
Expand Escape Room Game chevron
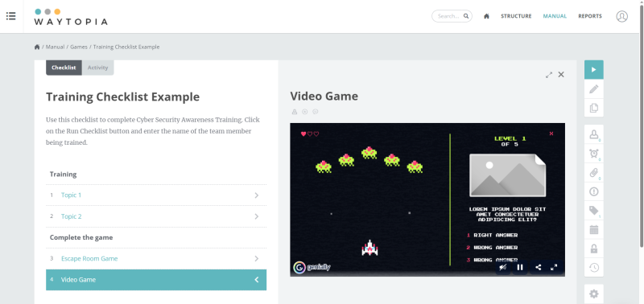256,258
